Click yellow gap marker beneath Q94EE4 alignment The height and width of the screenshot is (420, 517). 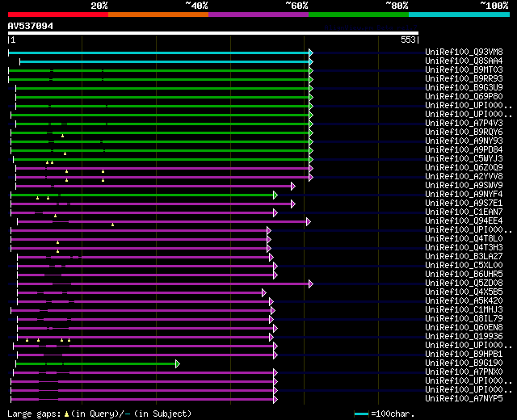click(x=113, y=225)
